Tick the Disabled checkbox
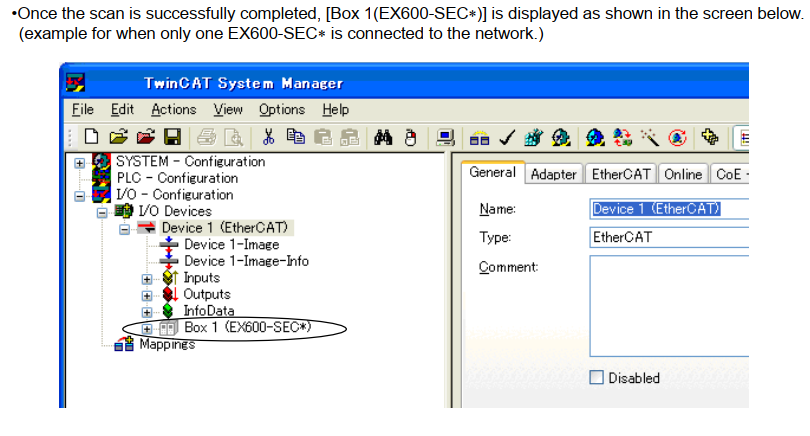 click(596, 377)
